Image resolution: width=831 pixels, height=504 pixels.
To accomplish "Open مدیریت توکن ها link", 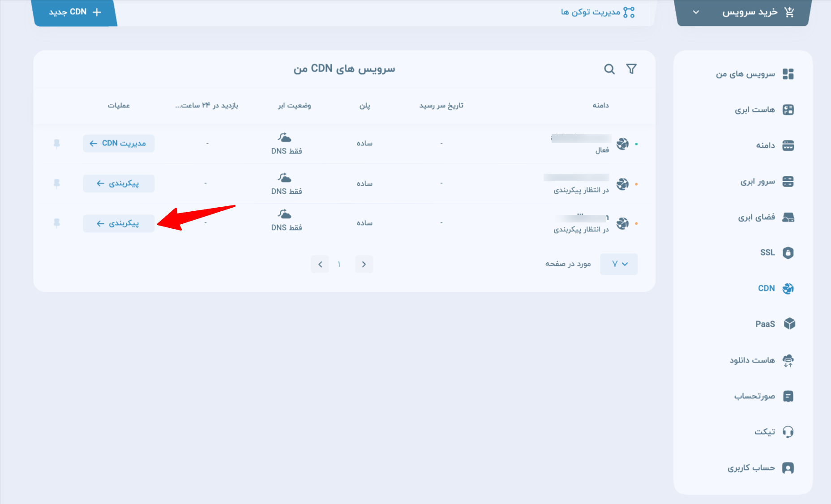I will point(597,12).
